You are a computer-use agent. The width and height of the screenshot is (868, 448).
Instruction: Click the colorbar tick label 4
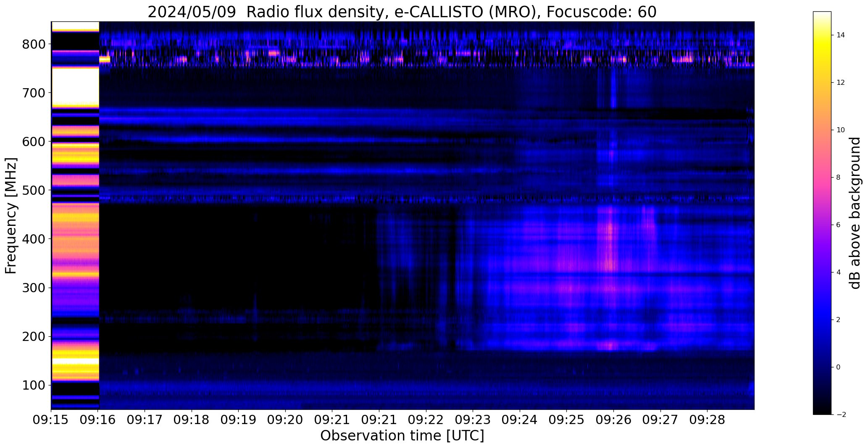coord(839,272)
